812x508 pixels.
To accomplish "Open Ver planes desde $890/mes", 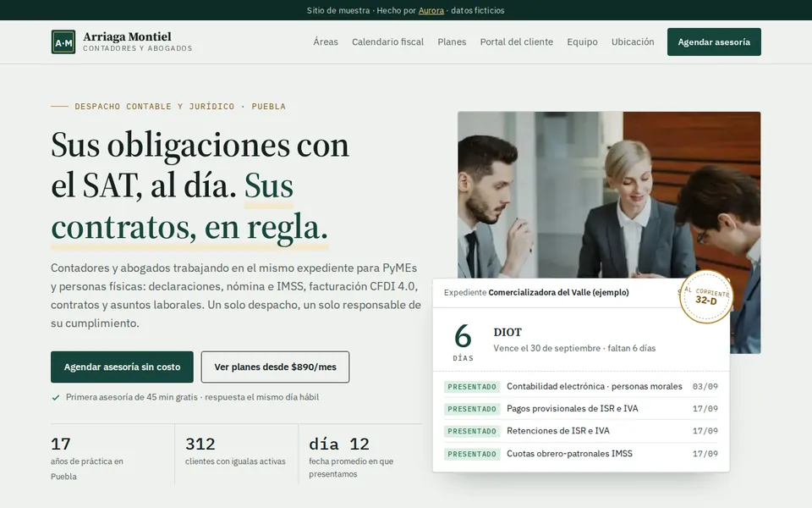I will (x=275, y=367).
